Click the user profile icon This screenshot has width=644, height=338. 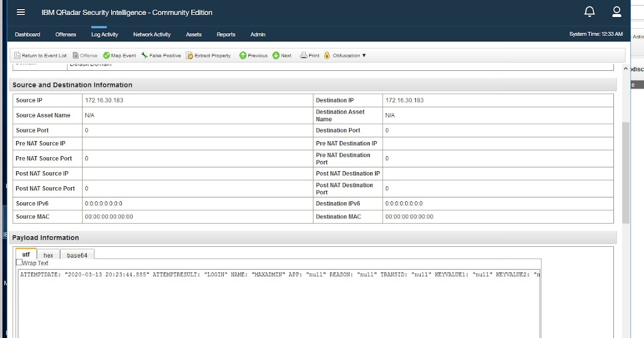pos(617,11)
